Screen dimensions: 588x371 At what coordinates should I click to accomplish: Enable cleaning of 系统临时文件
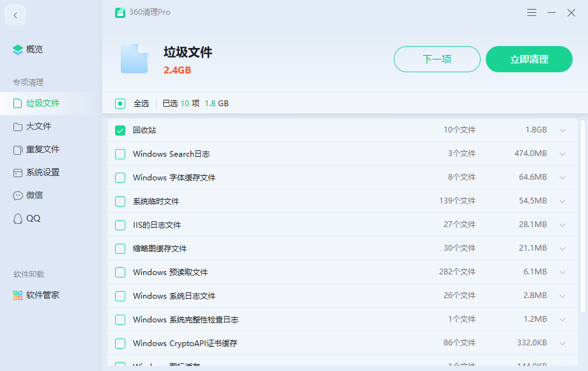(x=120, y=201)
